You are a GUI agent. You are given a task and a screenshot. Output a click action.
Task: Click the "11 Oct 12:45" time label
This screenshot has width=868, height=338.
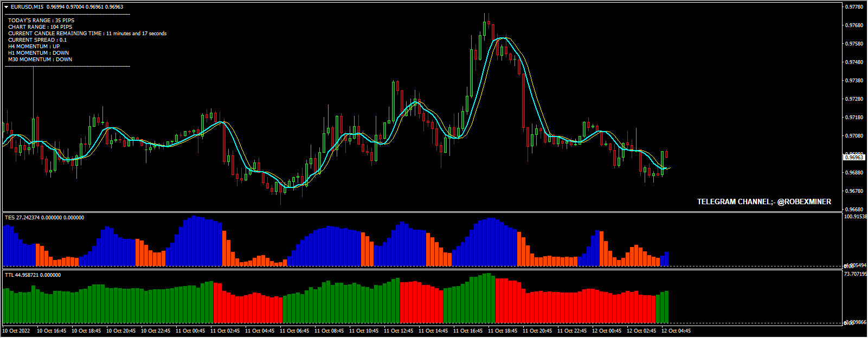(398, 331)
